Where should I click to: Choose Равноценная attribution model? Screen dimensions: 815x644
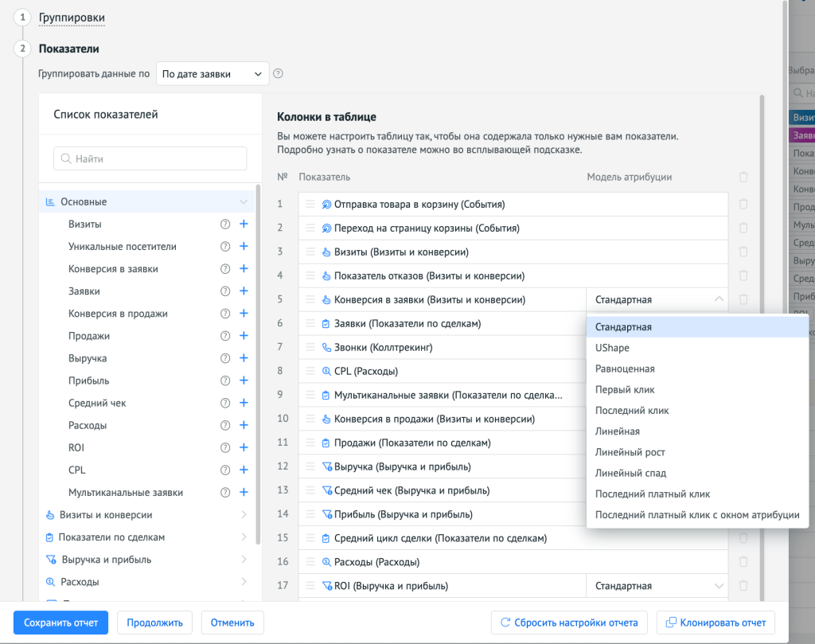tap(697, 369)
